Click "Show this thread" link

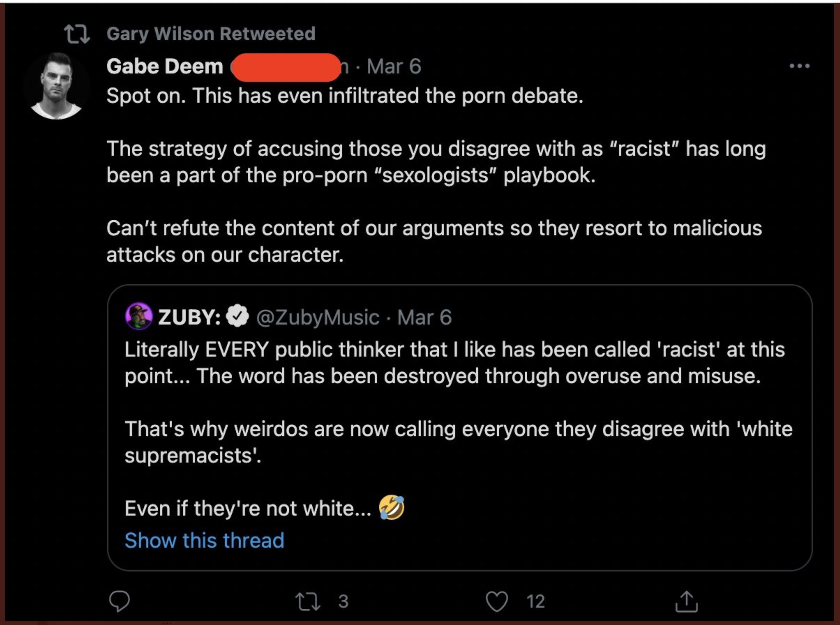coord(204,540)
